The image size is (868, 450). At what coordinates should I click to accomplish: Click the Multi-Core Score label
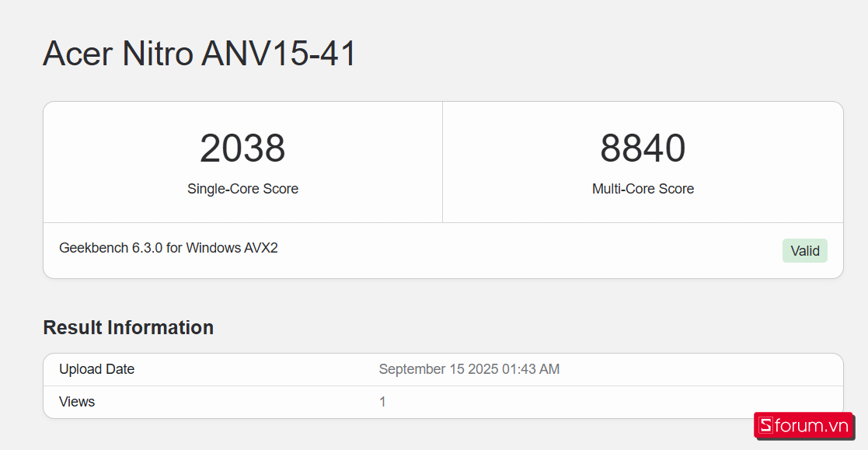tap(643, 189)
